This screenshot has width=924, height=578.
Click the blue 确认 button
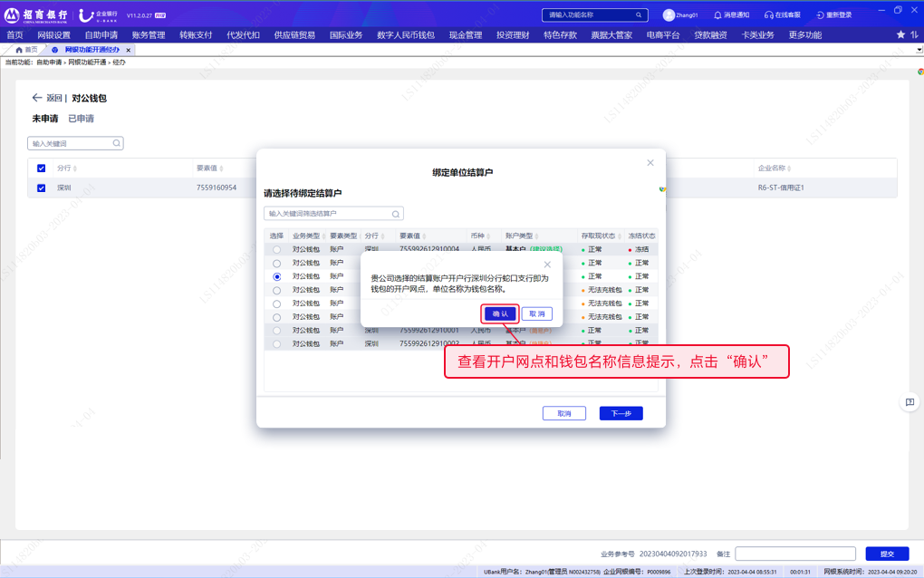pos(500,313)
